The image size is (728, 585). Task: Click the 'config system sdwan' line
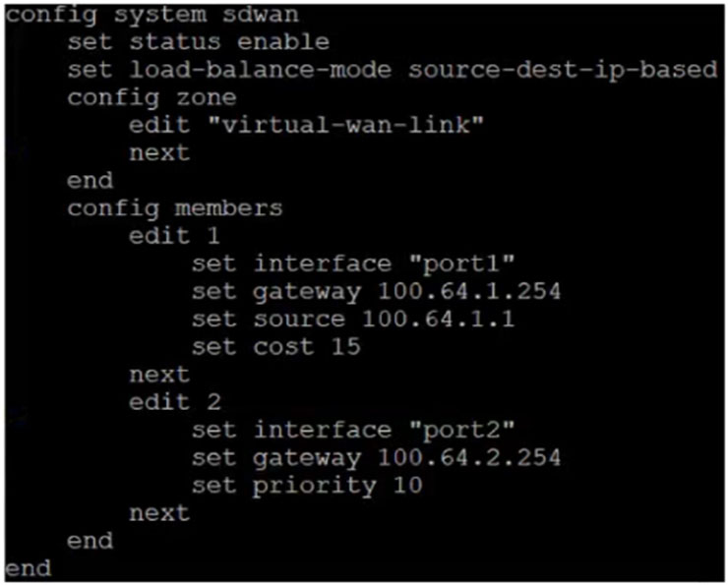(152, 16)
